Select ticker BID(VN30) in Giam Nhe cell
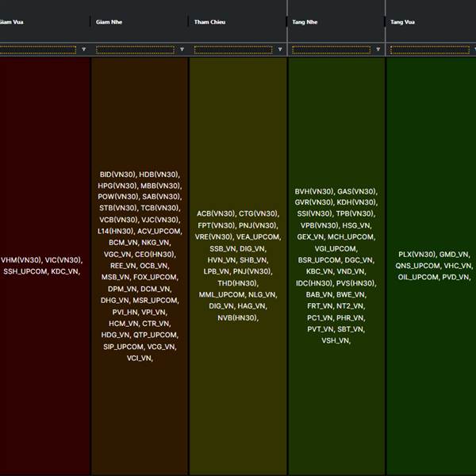Image resolution: width=476 pixels, height=476 pixels. [x=117, y=175]
